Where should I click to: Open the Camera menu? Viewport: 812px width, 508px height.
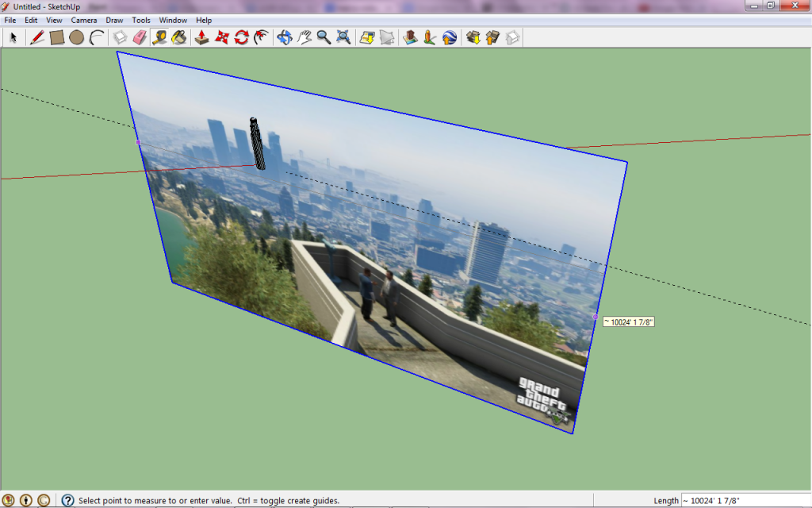pos(83,20)
